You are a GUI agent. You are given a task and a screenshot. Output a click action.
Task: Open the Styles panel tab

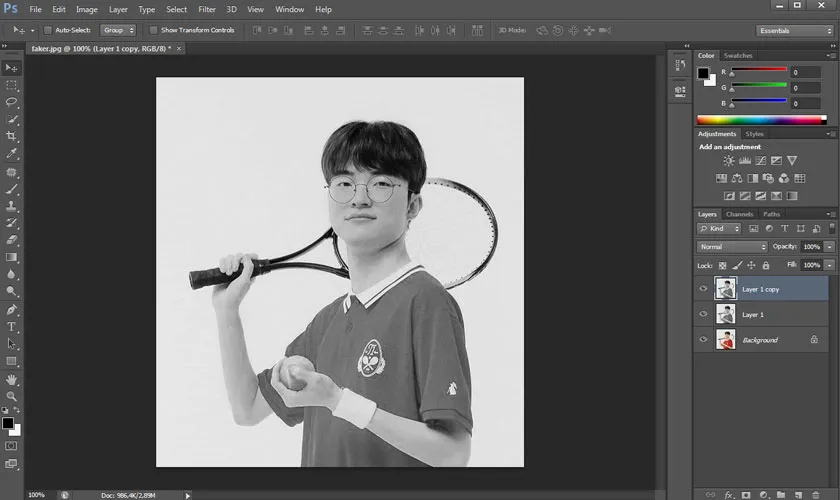754,133
